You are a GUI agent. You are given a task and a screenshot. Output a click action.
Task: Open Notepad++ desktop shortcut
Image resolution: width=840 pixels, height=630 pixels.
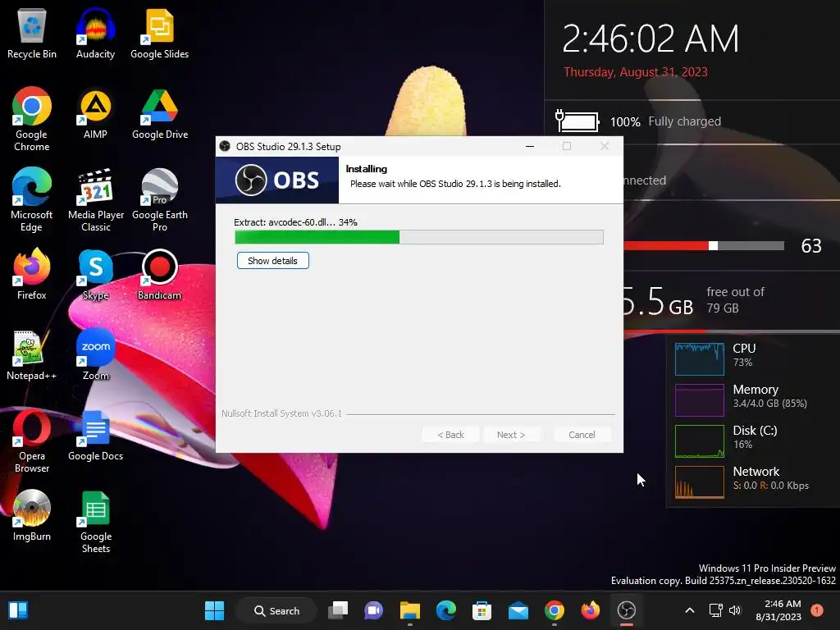pos(32,354)
